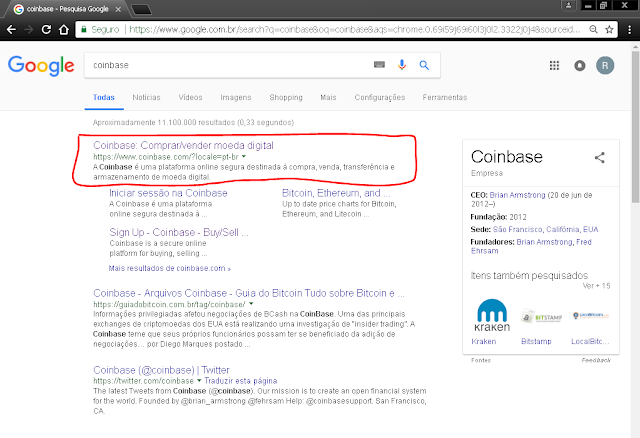Select the Todas tab
The width and height of the screenshot is (640, 438).
pos(104,97)
